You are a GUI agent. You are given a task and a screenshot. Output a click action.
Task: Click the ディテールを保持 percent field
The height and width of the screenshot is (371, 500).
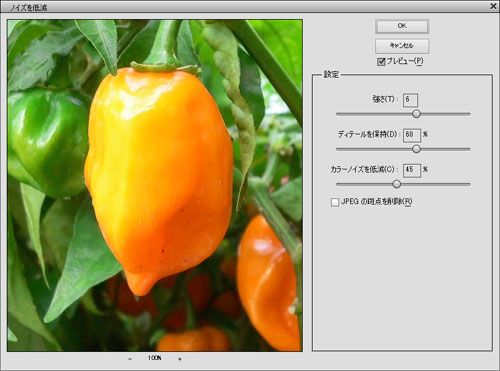click(412, 135)
